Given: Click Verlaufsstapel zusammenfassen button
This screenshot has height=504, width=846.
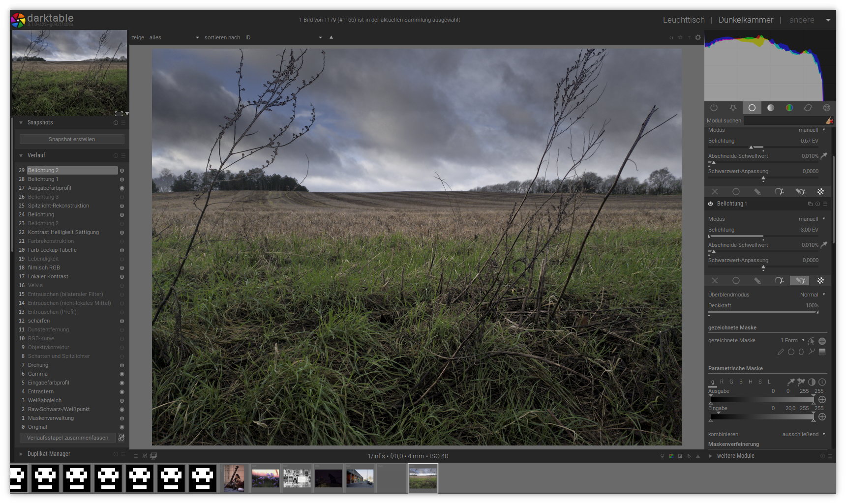Looking at the screenshot, I should point(68,438).
